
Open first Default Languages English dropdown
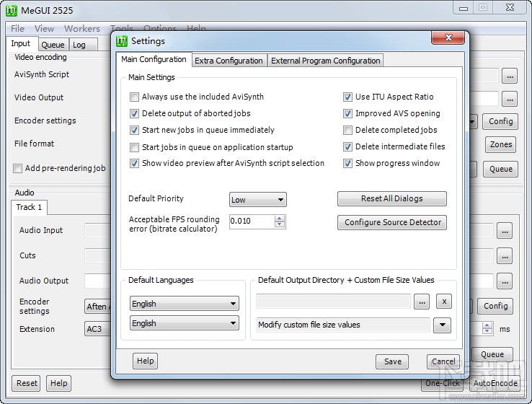coord(185,304)
